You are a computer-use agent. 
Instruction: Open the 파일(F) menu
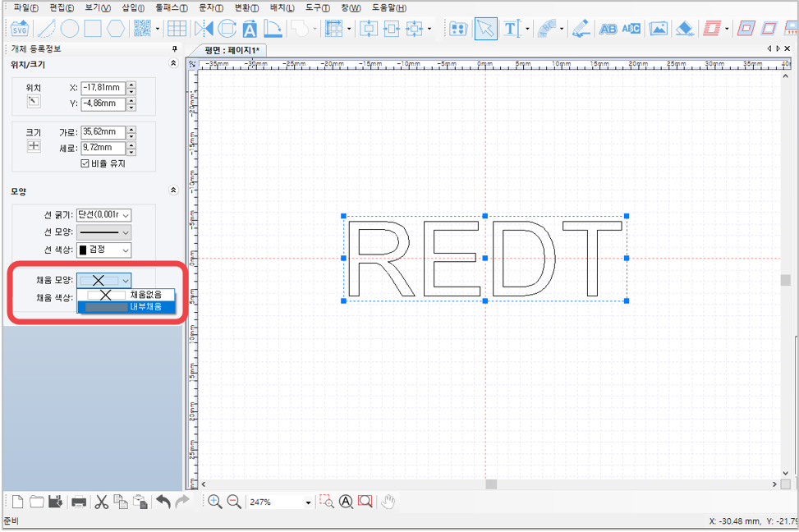[x=25, y=7]
